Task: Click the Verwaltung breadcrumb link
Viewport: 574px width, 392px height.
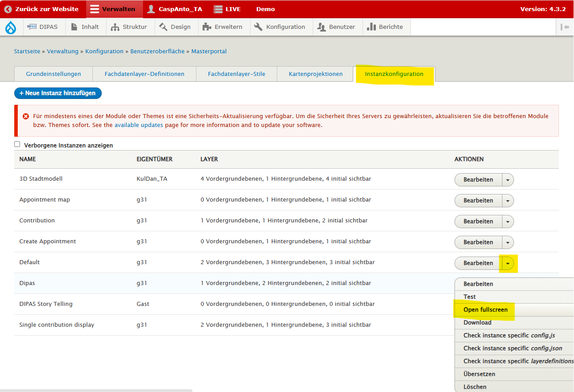Action: click(63, 51)
